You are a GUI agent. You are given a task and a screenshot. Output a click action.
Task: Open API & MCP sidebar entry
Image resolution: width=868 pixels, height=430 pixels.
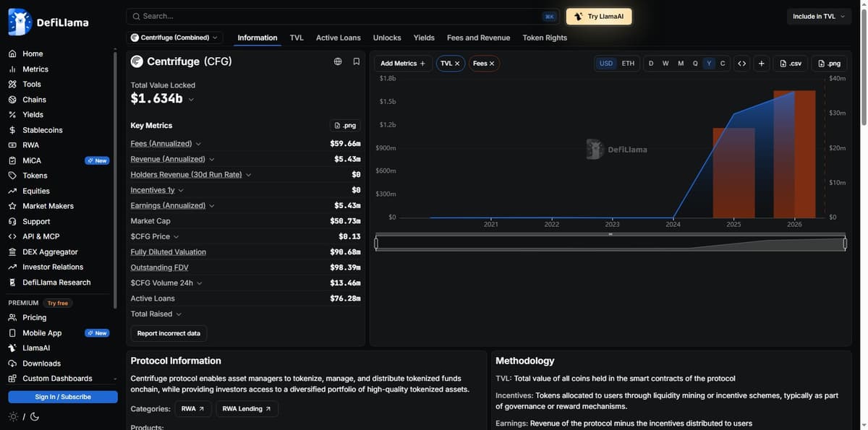point(41,236)
